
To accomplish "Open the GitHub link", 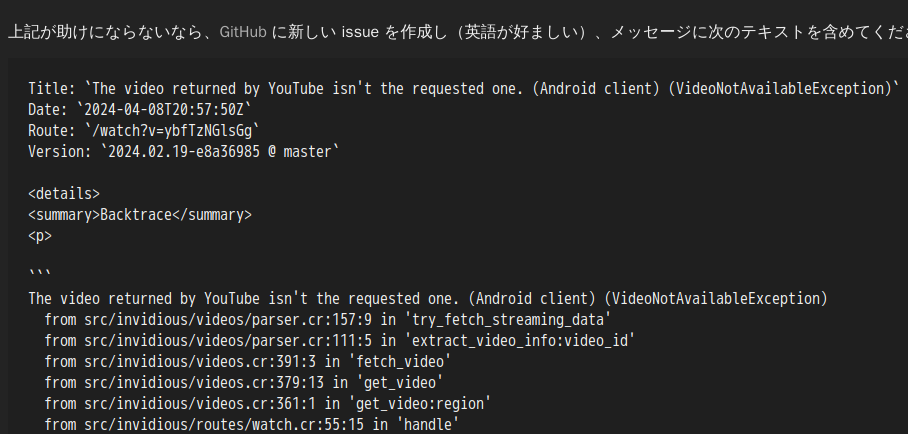I will (243, 32).
